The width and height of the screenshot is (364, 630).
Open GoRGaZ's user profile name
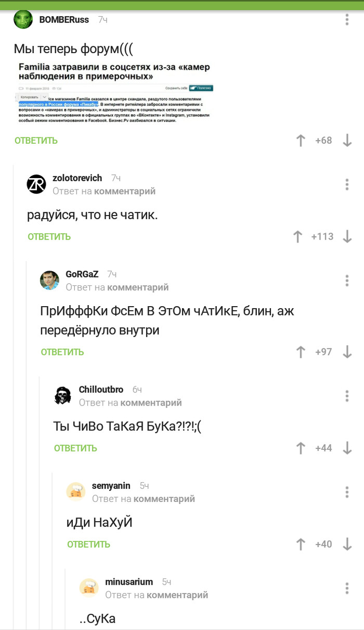click(x=82, y=274)
